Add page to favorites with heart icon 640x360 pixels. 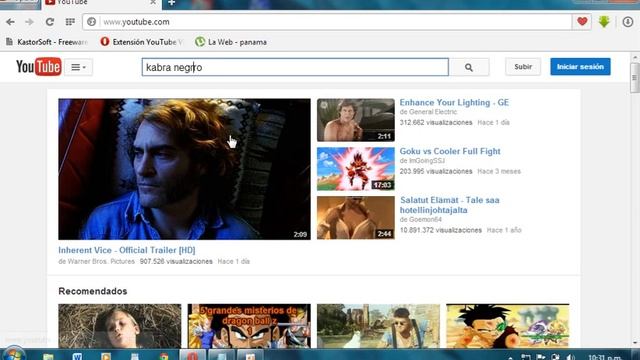tap(582, 21)
